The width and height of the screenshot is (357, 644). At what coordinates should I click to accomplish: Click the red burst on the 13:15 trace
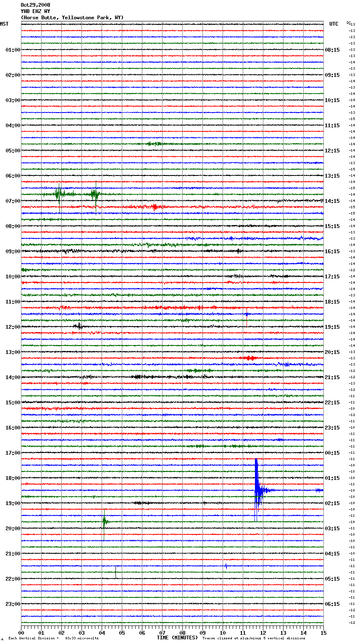coord(249,358)
